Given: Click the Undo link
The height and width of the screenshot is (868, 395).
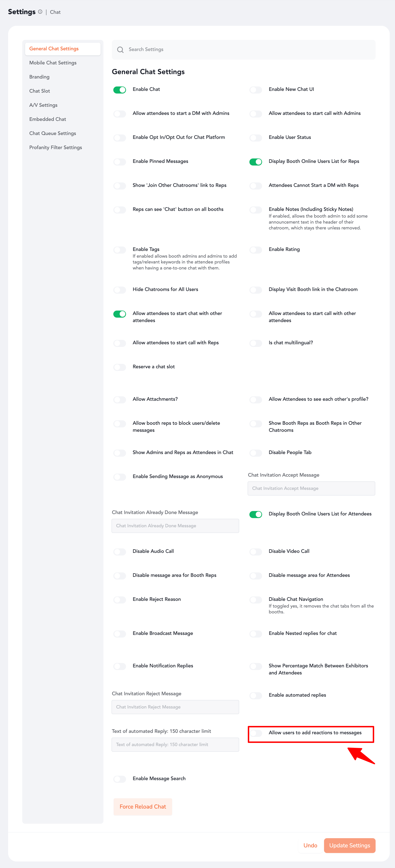Looking at the screenshot, I should point(310,845).
